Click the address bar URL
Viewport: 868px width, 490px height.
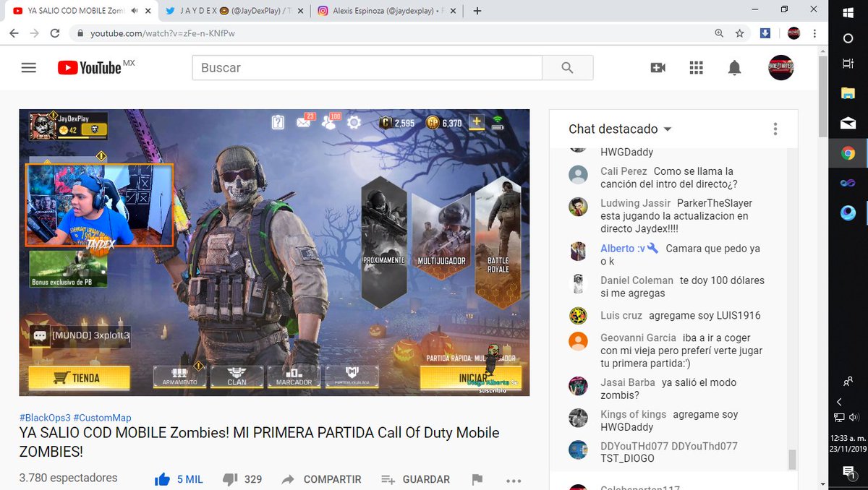(163, 33)
